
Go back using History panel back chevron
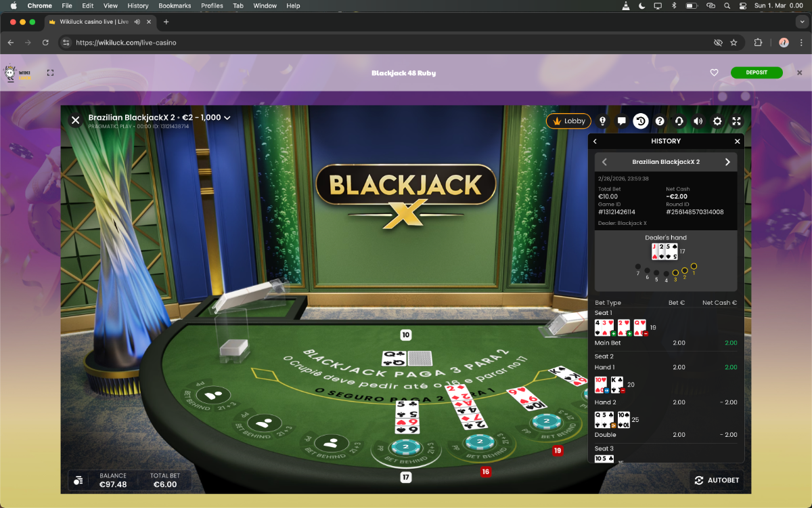click(595, 142)
